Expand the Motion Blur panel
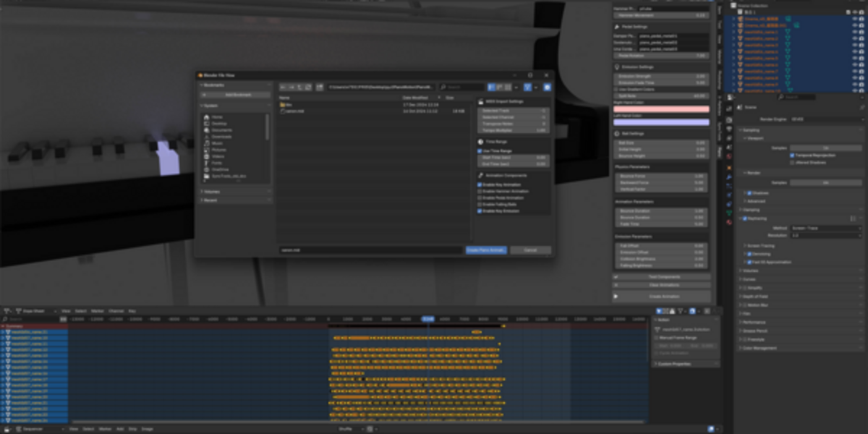Viewport: 868px width, 434px height. point(757,305)
